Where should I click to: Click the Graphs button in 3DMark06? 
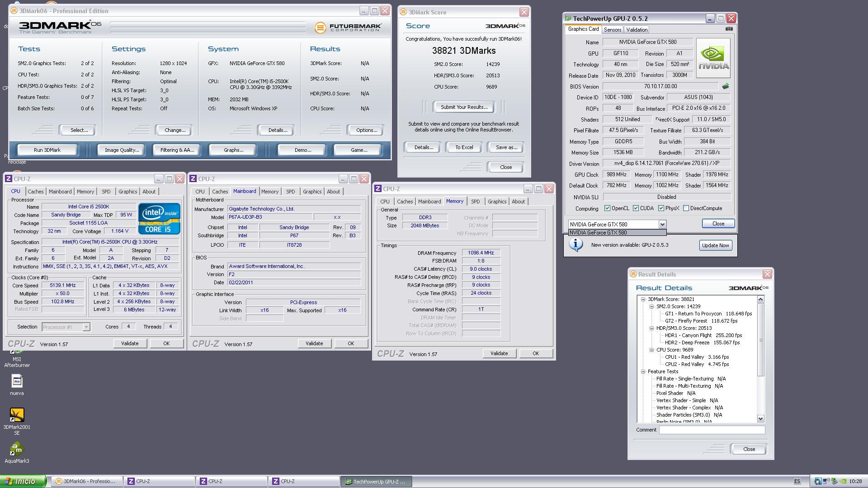(233, 150)
